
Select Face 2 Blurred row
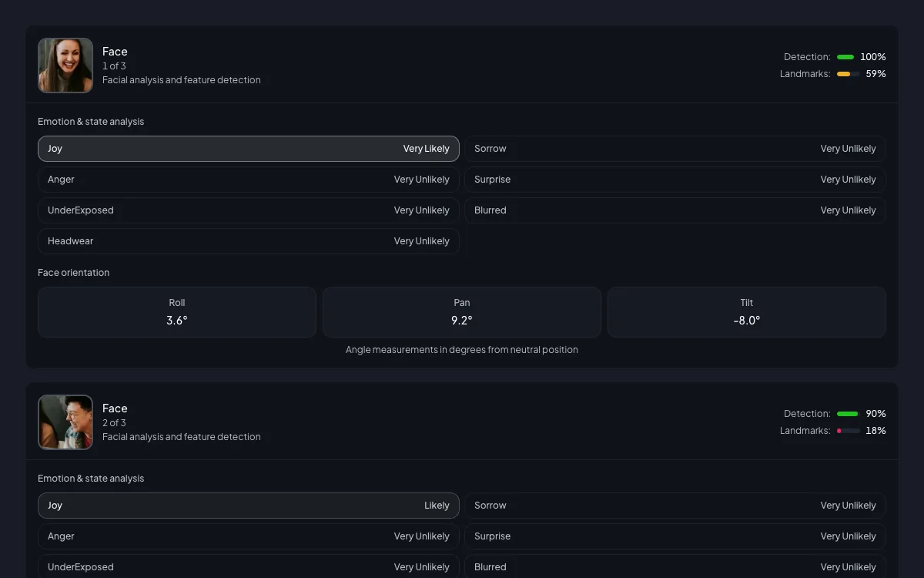click(x=675, y=567)
